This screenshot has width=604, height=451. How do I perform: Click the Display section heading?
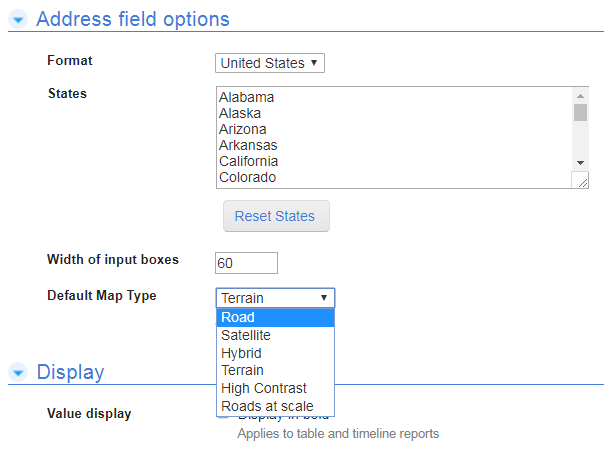point(70,372)
